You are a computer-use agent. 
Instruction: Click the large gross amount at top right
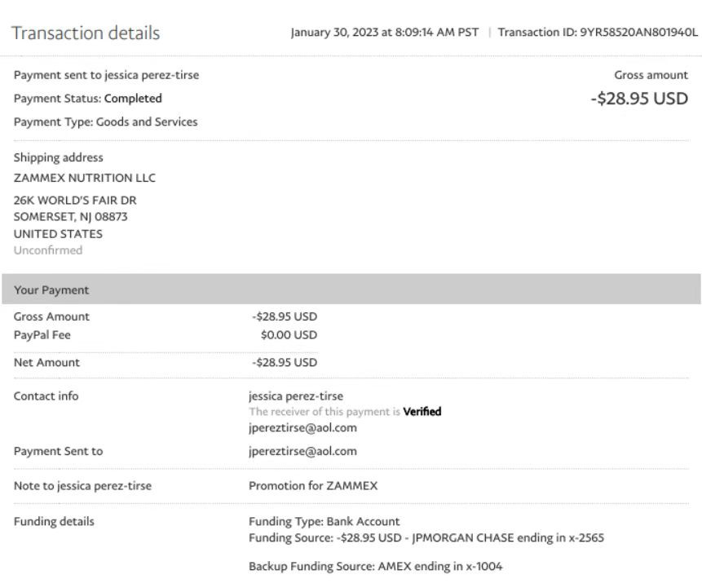(x=639, y=99)
